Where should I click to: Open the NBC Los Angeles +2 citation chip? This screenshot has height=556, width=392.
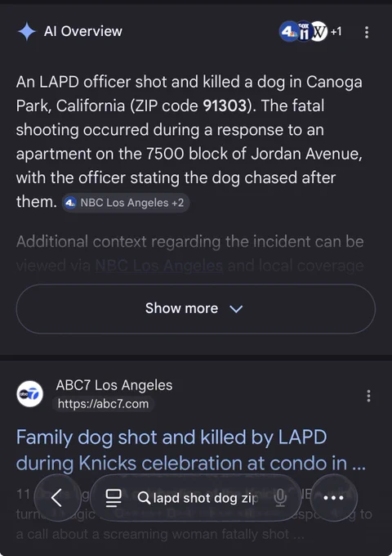coord(126,203)
